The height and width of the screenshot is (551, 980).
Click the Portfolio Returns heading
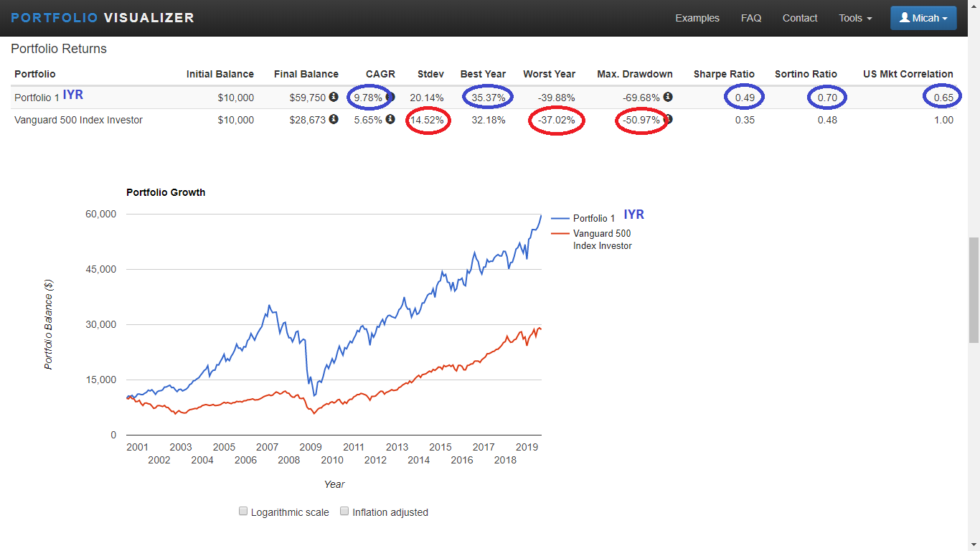tap(59, 49)
